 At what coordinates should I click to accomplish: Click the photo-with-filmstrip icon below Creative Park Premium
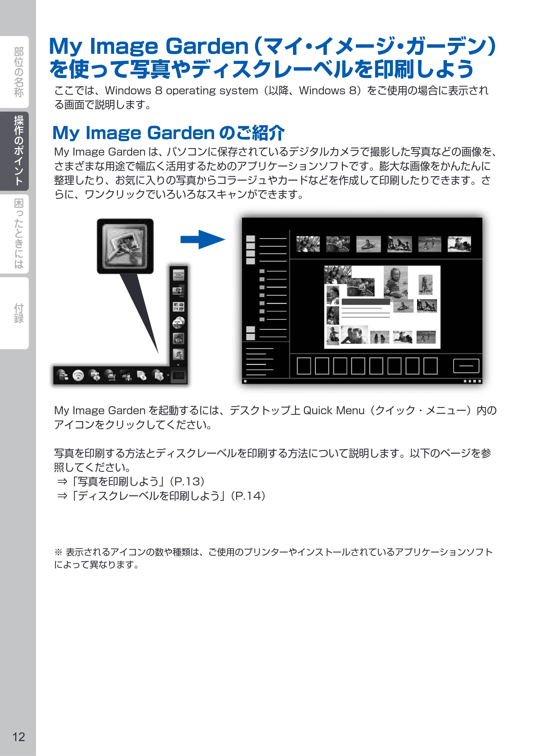coord(179,291)
